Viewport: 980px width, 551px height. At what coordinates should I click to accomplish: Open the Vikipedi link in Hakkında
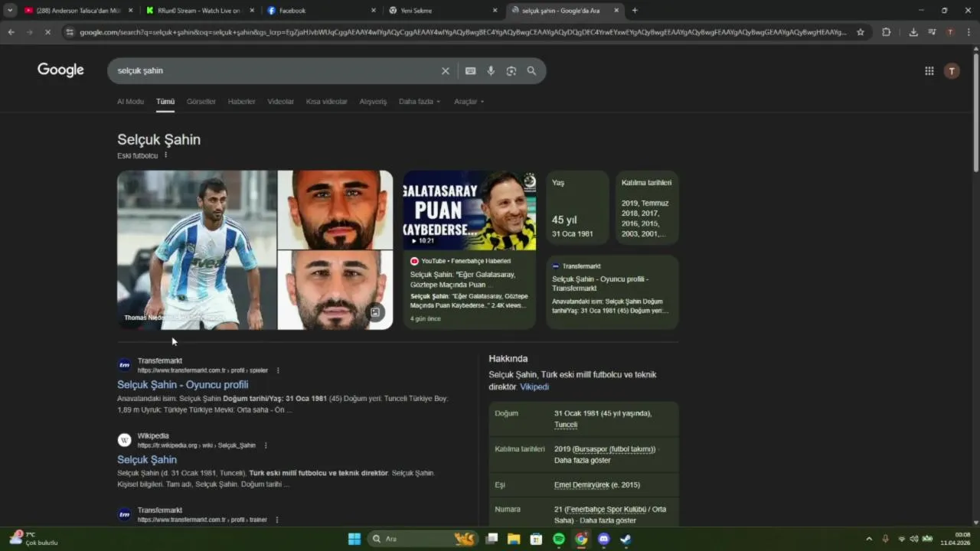tap(534, 387)
